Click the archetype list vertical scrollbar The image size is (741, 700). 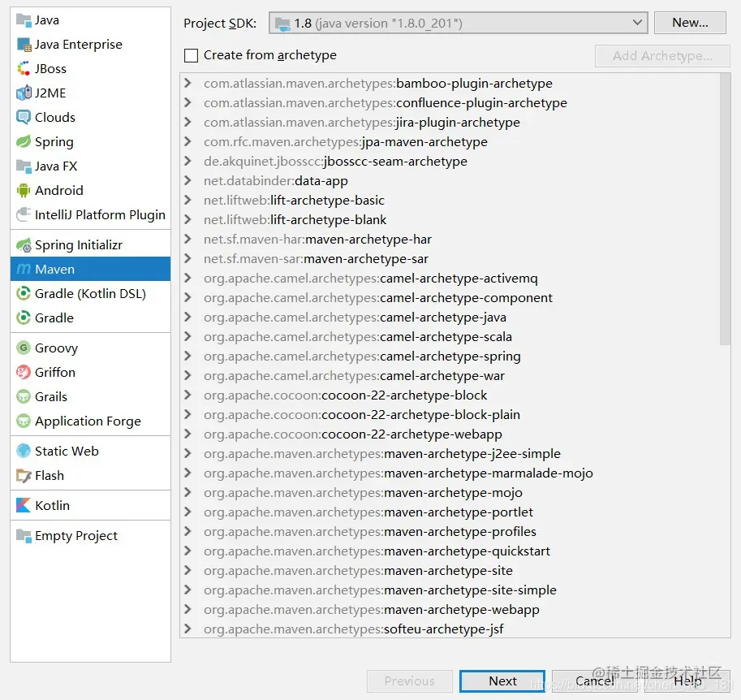pos(725,210)
